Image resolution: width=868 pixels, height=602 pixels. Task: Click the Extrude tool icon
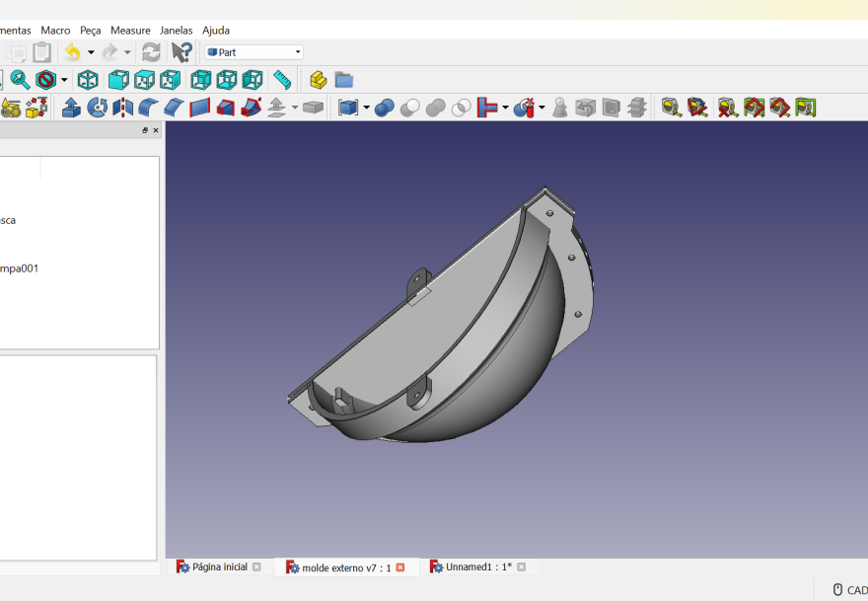[x=71, y=107]
